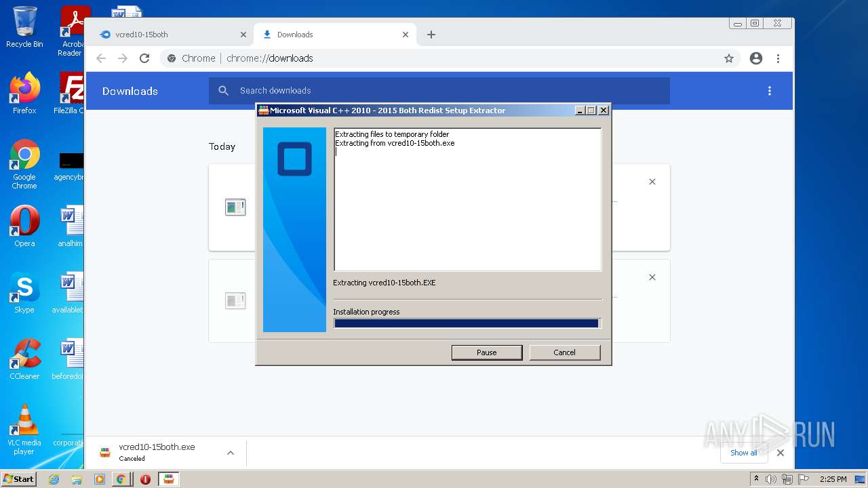Focus the Chrome address bar
The height and width of the screenshot is (488, 868).
(x=448, y=58)
